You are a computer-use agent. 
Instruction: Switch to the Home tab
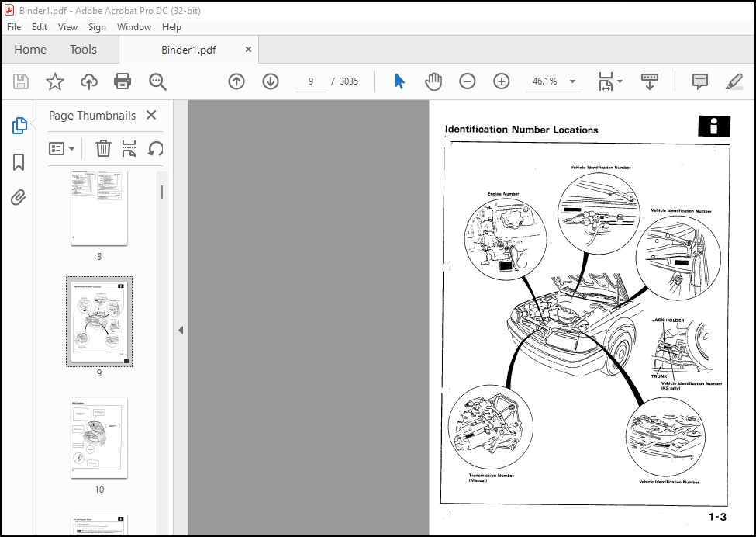tap(30, 49)
